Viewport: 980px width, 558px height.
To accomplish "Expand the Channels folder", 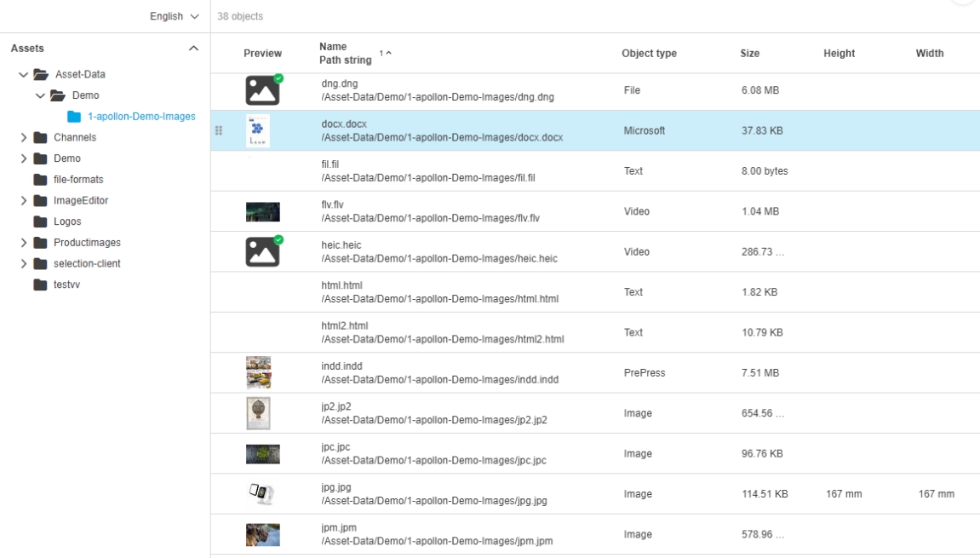I will [23, 137].
